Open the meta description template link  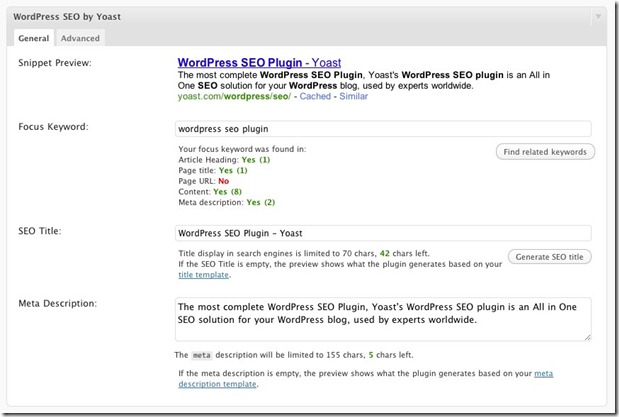pyautogui.click(x=366, y=379)
